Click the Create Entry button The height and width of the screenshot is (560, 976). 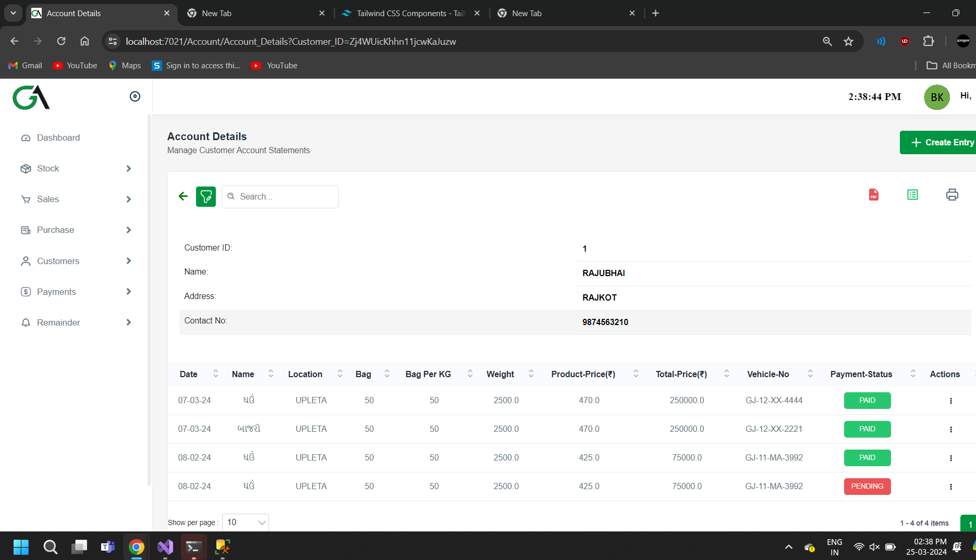coord(938,142)
